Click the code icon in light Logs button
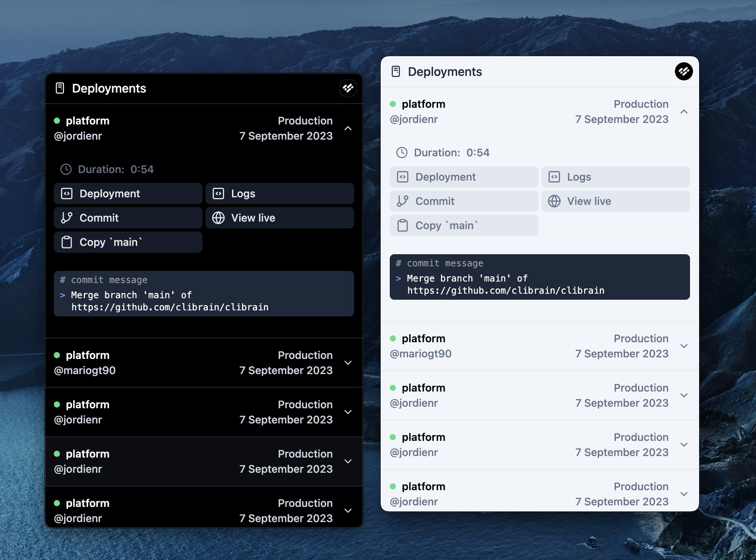 [554, 177]
